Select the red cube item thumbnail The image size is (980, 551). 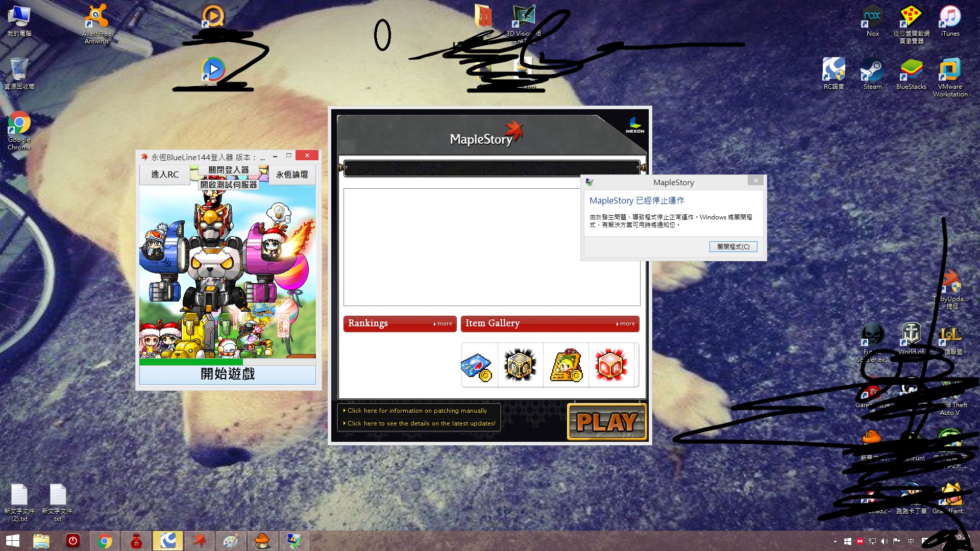(x=611, y=365)
